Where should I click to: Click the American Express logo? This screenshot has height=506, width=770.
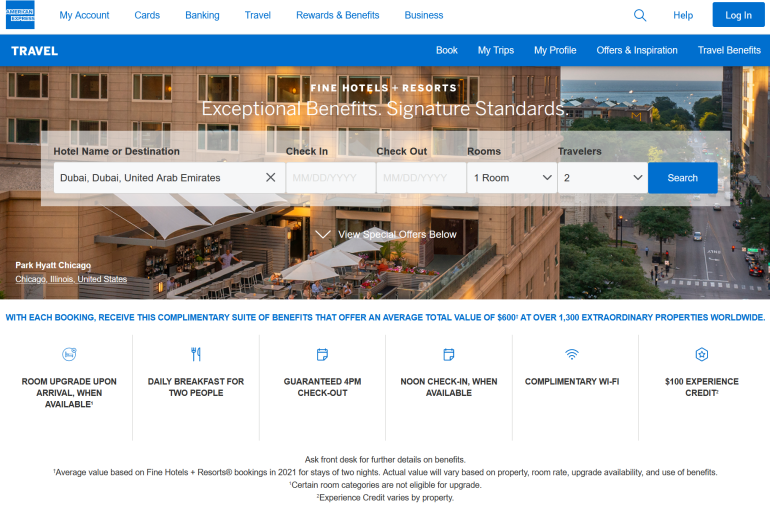[20, 15]
